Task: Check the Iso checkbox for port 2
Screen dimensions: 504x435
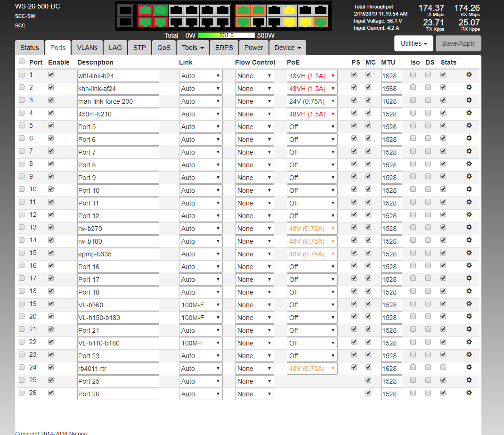Action: pos(413,87)
